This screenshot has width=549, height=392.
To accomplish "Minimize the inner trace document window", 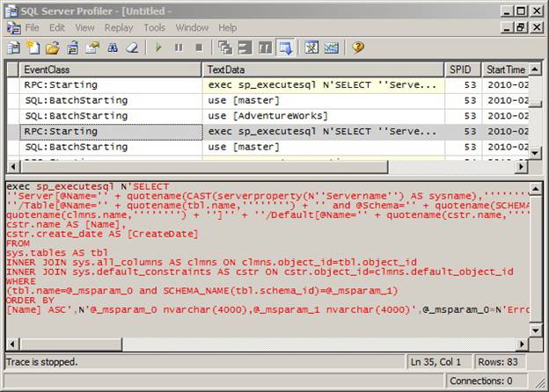I will pos(506,27).
